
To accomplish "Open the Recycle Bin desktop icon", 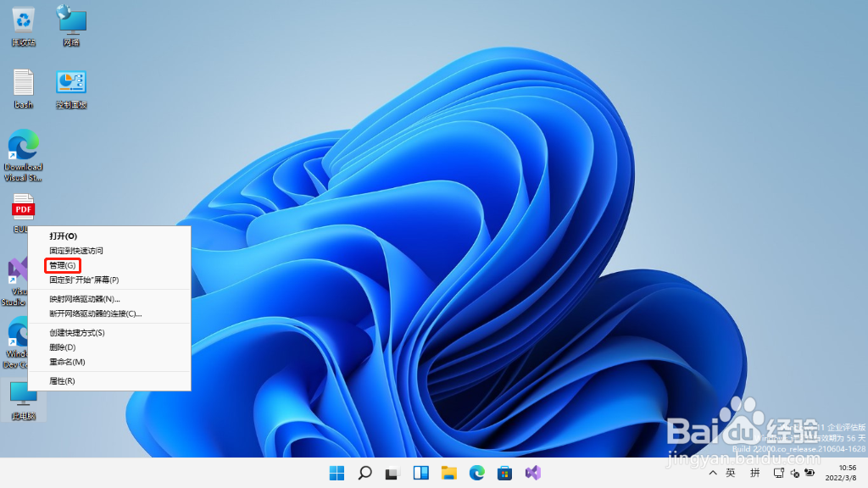I will [x=23, y=26].
